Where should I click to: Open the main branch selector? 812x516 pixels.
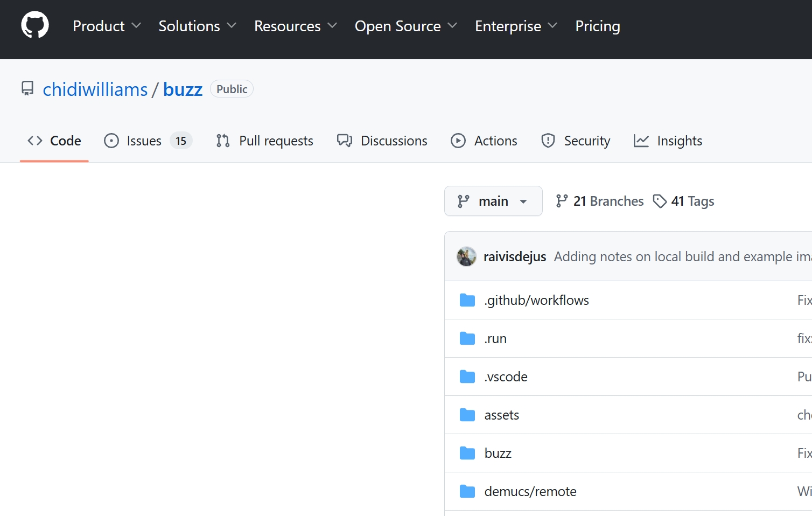coord(493,201)
